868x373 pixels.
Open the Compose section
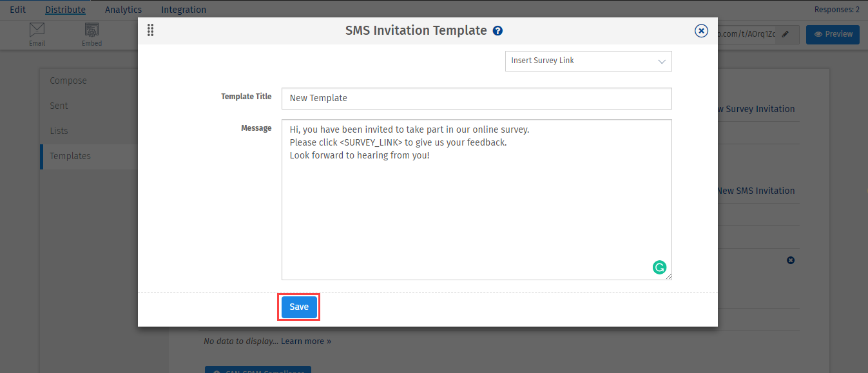pyautogui.click(x=68, y=80)
